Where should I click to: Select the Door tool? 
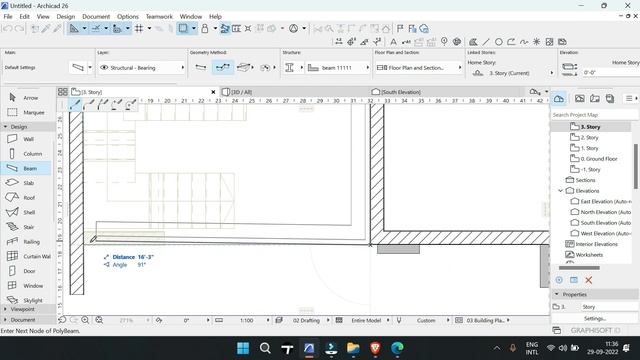coord(24,271)
